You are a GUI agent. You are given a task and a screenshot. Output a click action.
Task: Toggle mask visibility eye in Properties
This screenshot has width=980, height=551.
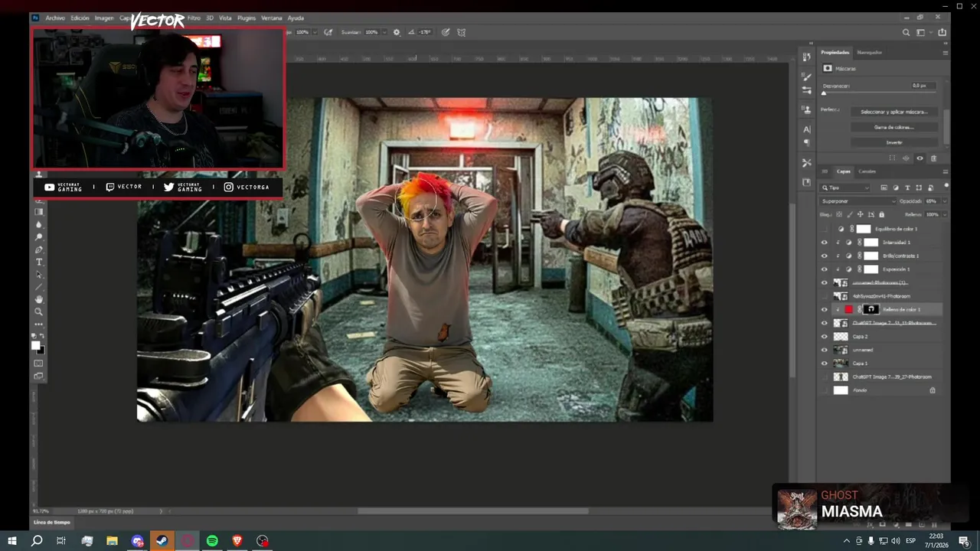click(x=920, y=158)
